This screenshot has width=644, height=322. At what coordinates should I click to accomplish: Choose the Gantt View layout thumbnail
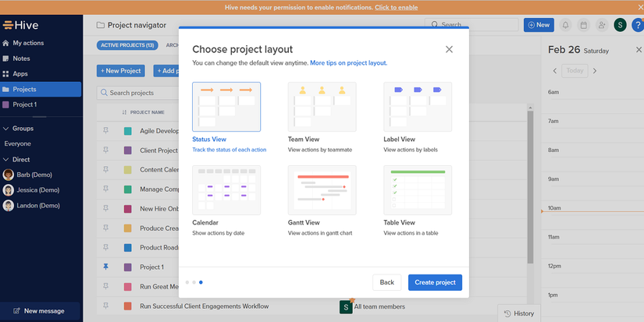coord(322,190)
